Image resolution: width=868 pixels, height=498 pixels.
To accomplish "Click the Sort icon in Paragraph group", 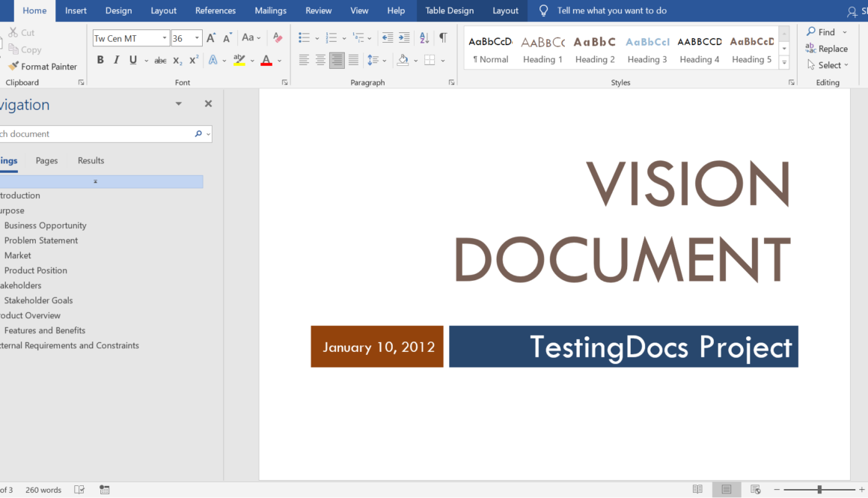I will (424, 36).
